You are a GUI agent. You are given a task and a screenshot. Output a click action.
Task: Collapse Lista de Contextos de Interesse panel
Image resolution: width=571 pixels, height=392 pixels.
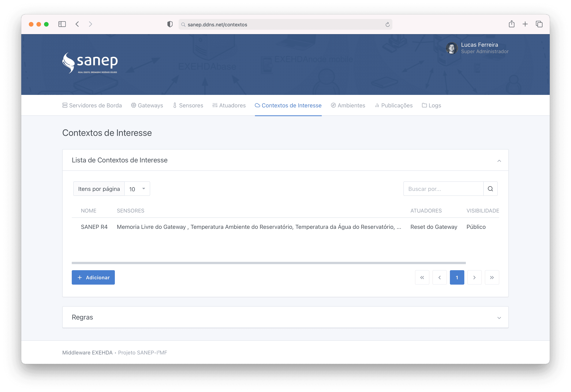[x=499, y=161]
